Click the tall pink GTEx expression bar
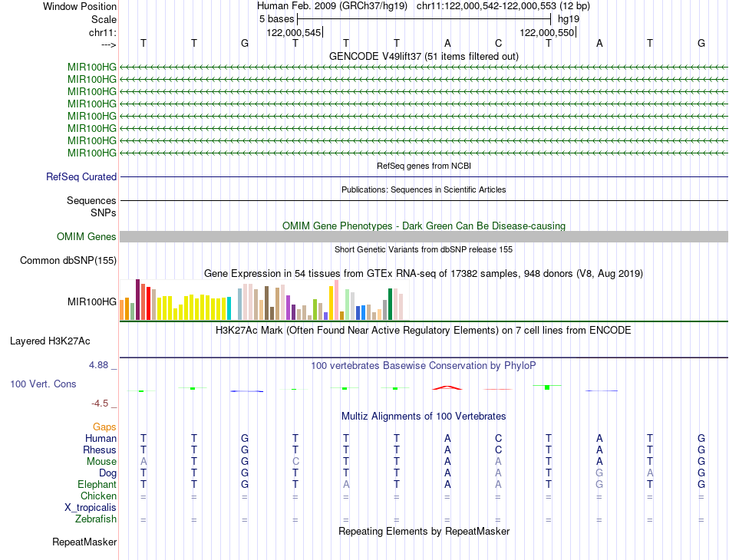This screenshot has width=729, height=560. point(337,300)
